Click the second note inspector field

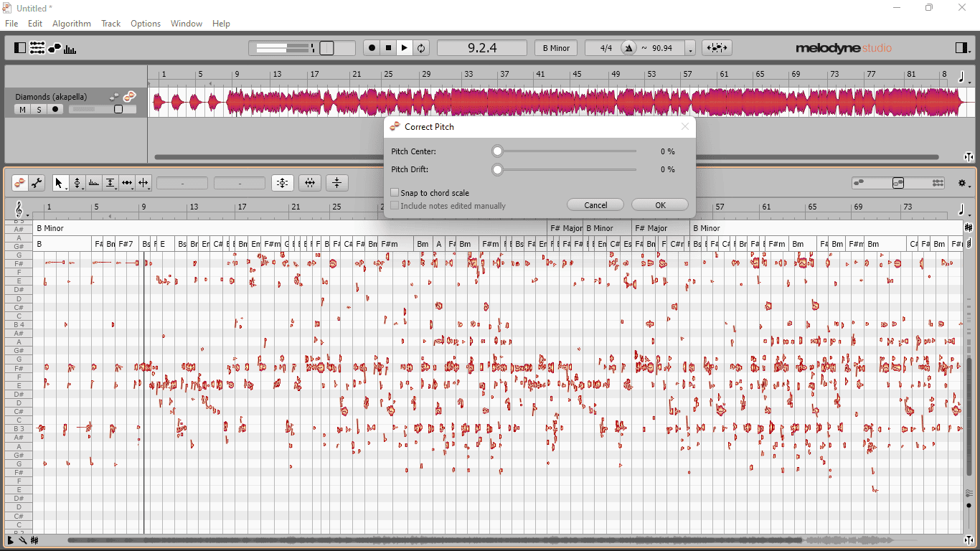(x=240, y=184)
